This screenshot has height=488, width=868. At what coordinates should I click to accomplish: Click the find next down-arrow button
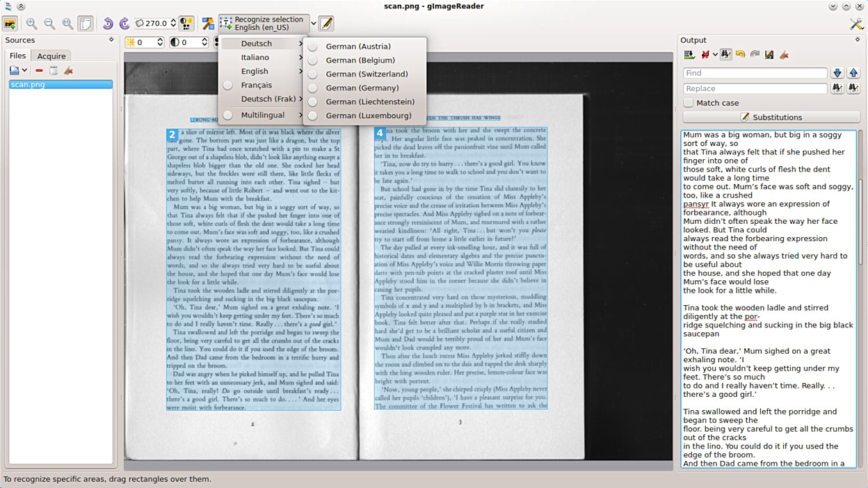(x=837, y=73)
